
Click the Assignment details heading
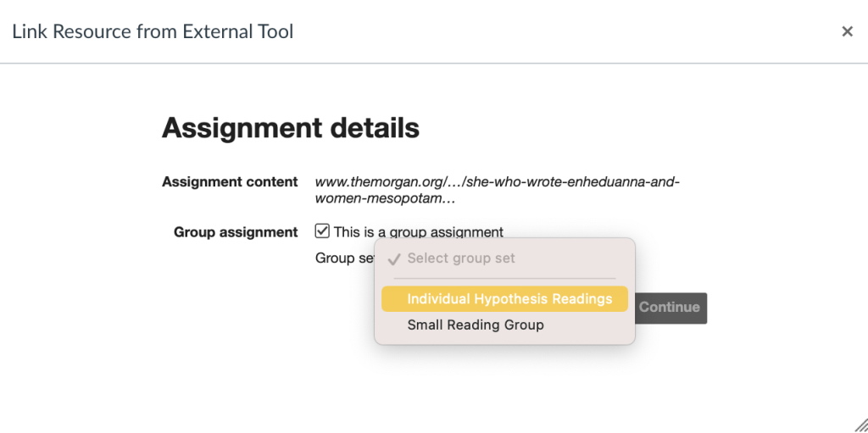tap(290, 128)
